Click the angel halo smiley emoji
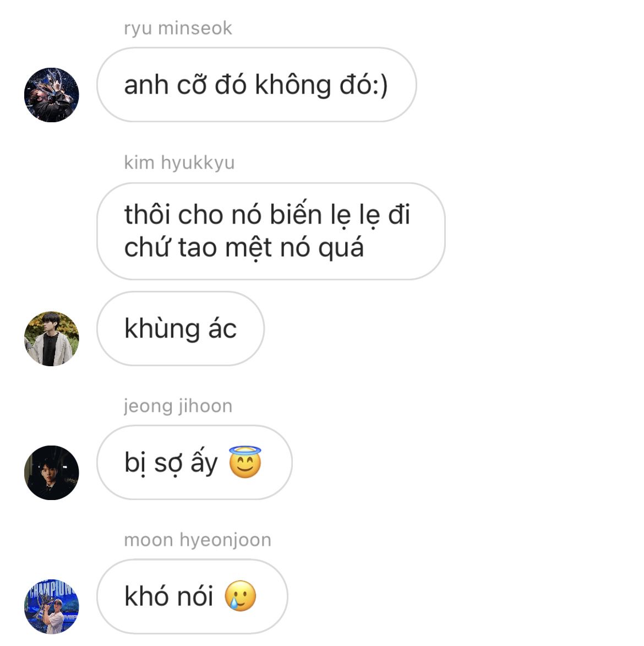The height and width of the screenshot is (646, 644). (245, 462)
